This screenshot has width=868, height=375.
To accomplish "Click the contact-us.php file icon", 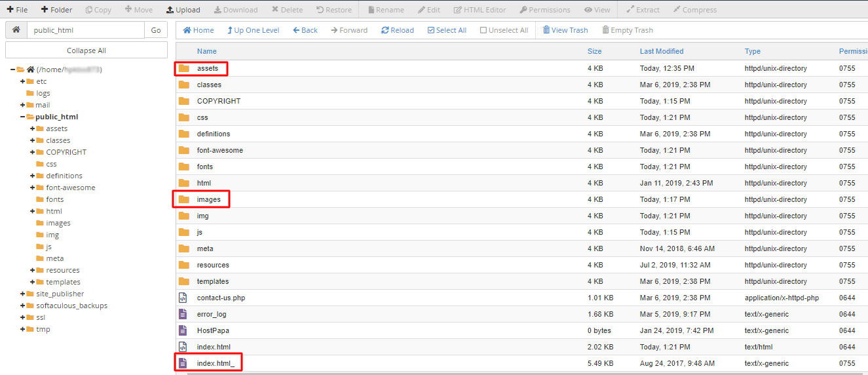I will [x=183, y=298].
